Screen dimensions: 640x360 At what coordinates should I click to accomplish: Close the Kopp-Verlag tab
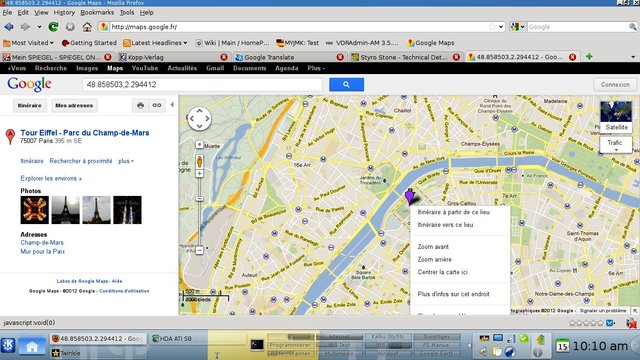(224, 57)
